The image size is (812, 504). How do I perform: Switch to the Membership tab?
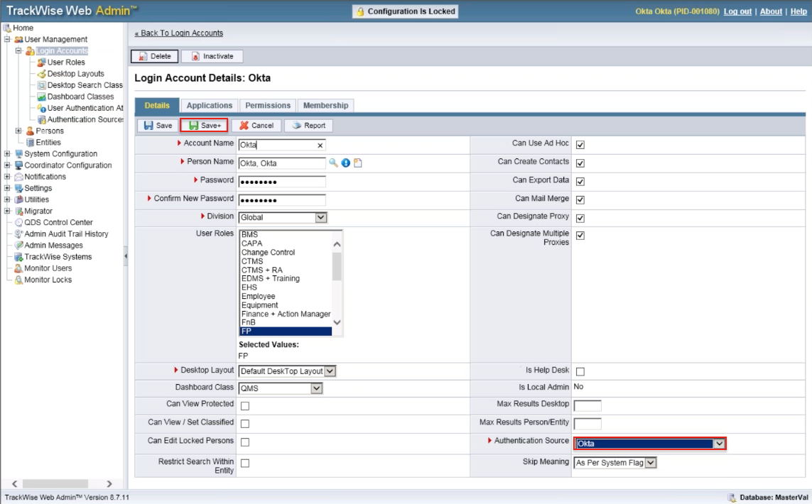(x=325, y=105)
